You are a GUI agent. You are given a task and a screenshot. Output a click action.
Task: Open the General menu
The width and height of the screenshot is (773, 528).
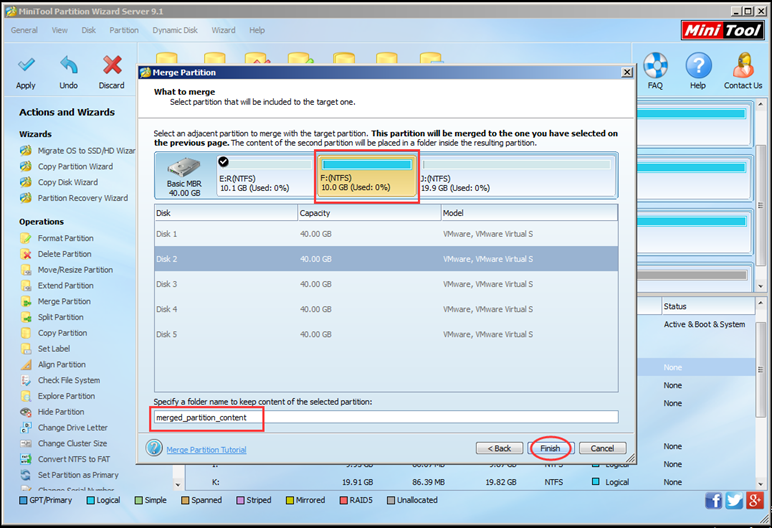(24, 30)
